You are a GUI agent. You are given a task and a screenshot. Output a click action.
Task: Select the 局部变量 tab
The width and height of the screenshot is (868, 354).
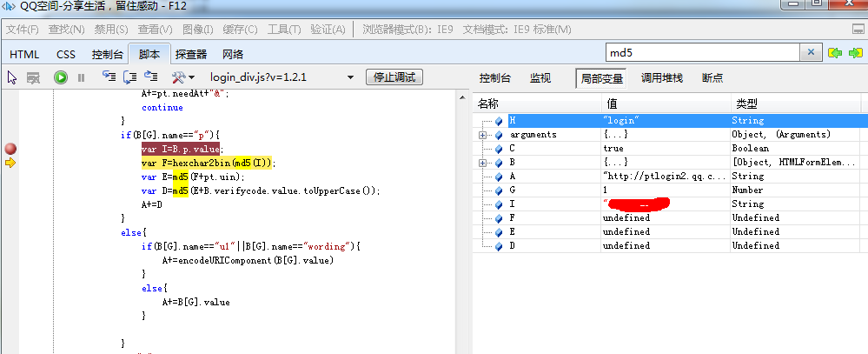click(x=601, y=78)
